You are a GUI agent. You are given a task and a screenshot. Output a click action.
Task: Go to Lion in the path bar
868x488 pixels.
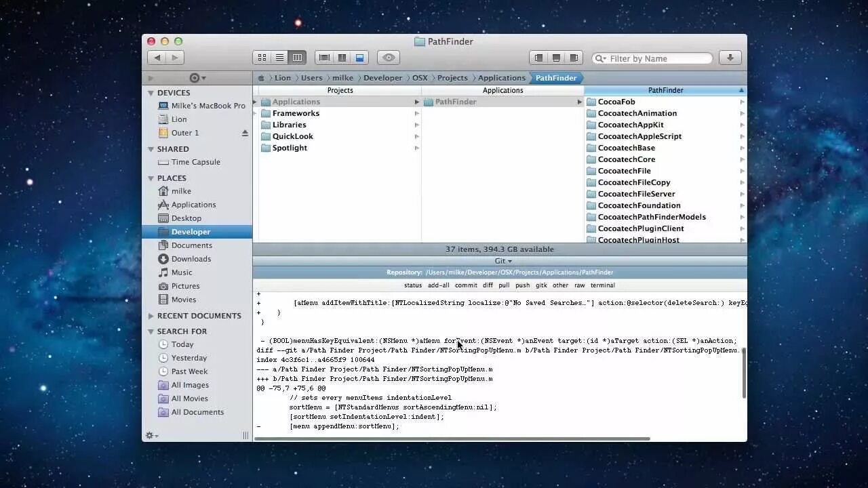point(283,78)
